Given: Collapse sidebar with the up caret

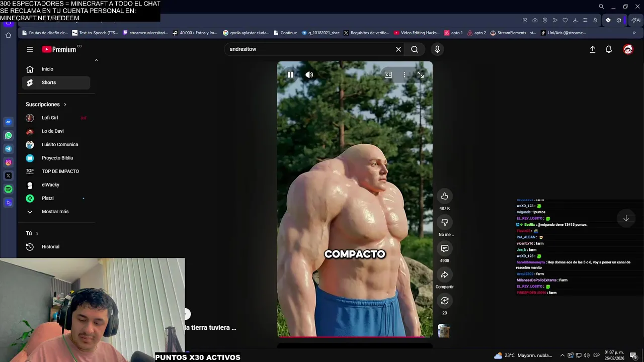Looking at the screenshot, I should click(x=96, y=60).
